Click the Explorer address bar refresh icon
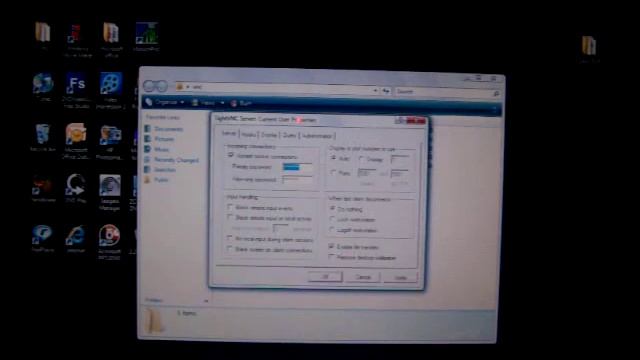Screen dimensions: 640x360 (386, 91)
